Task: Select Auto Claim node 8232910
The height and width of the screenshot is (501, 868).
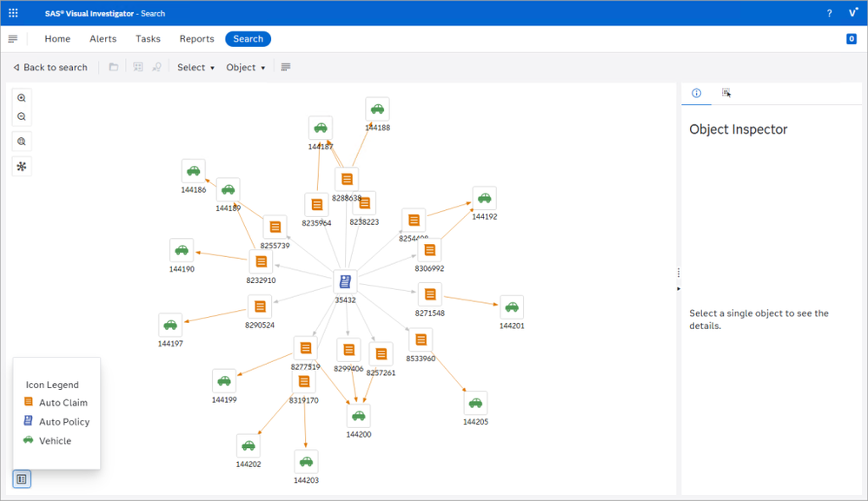Action: click(x=261, y=261)
